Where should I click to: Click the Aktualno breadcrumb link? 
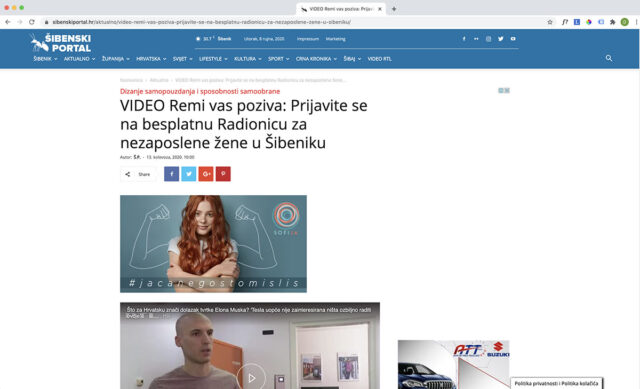point(159,80)
